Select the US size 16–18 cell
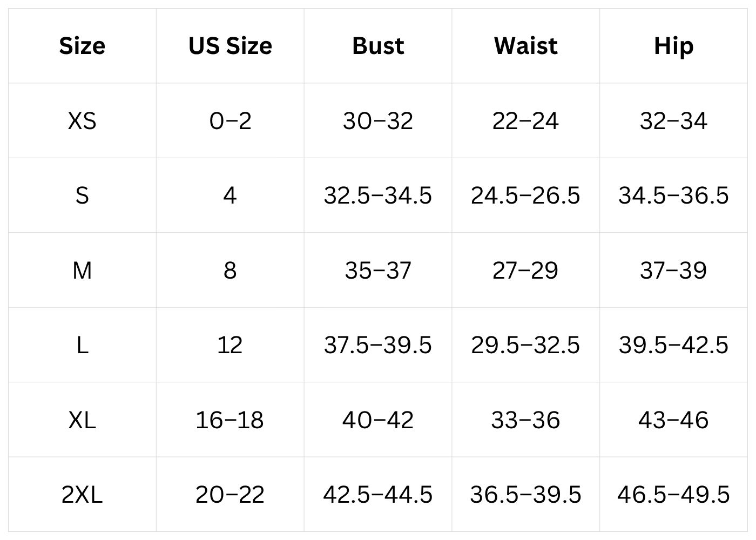 [x=230, y=420]
